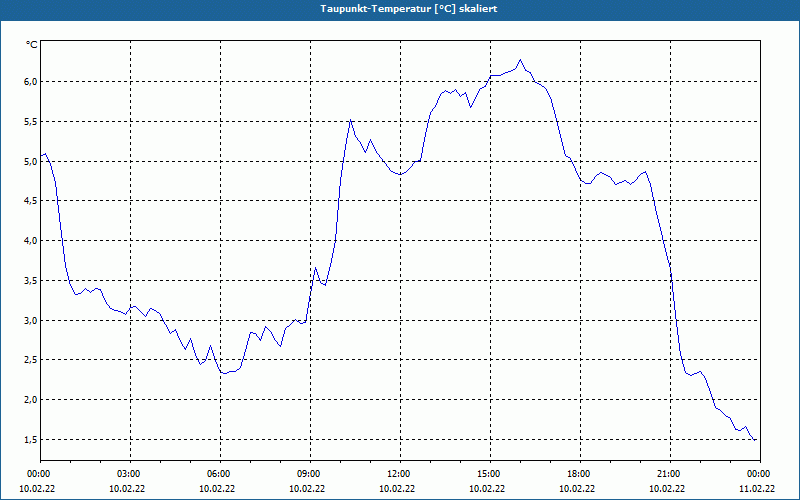Click the '00:00' label above '11.02.22'

[x=757, y=474]
